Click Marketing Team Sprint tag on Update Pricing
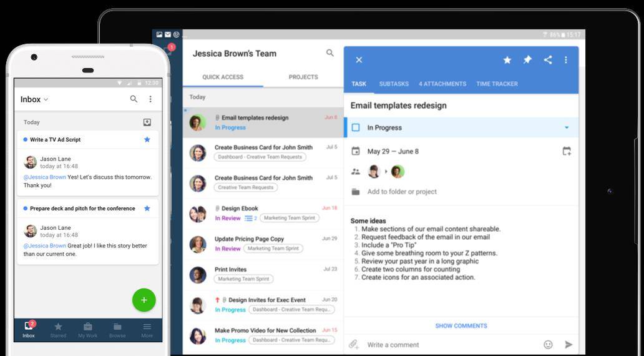Screen dimensions: 644x356 (x=273, y=249)
